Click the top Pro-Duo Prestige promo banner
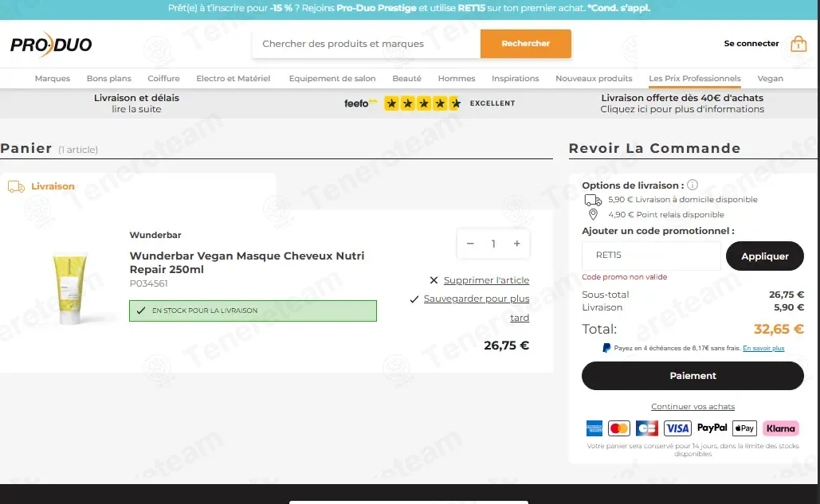The image size is (820, 504). (x=409, y=8)
